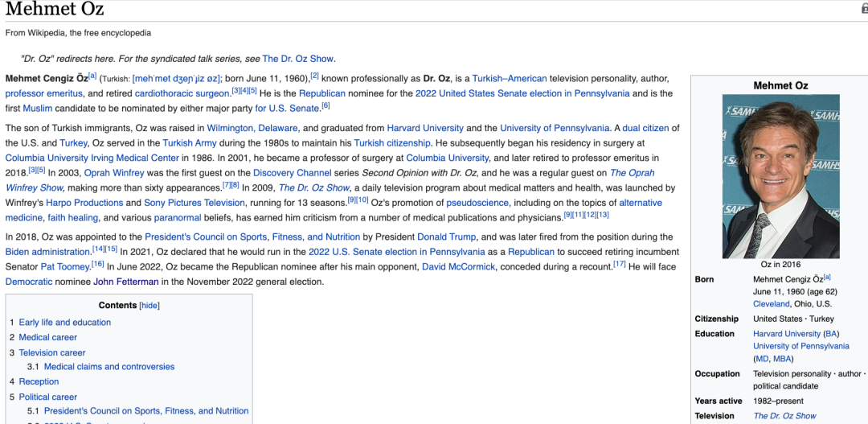
Task: Open the Democratic link
Action: coord(29,282)
